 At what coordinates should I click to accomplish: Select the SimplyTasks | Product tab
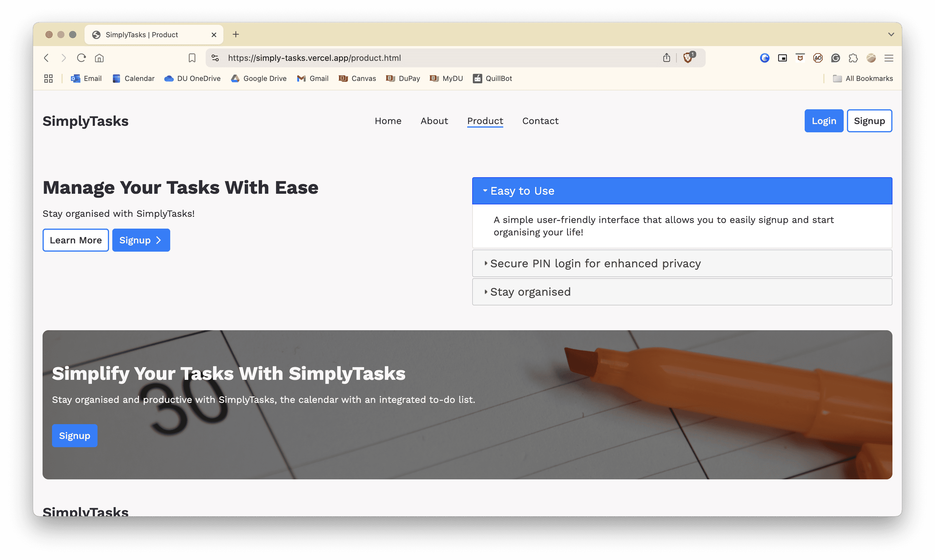154,35
